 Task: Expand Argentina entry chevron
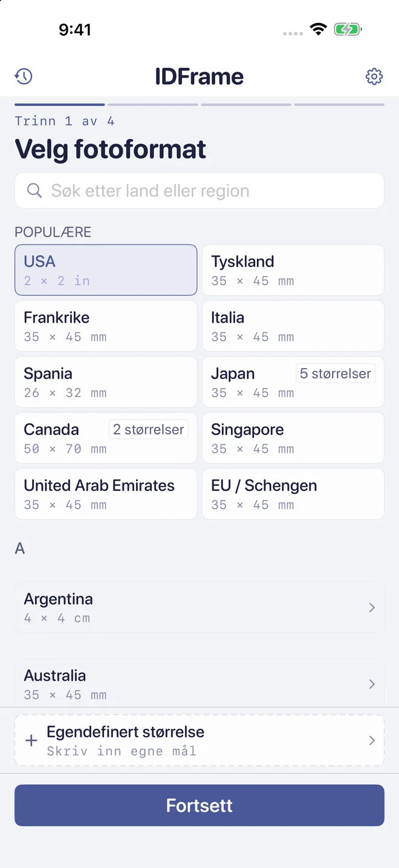click(x=372, y=608)
